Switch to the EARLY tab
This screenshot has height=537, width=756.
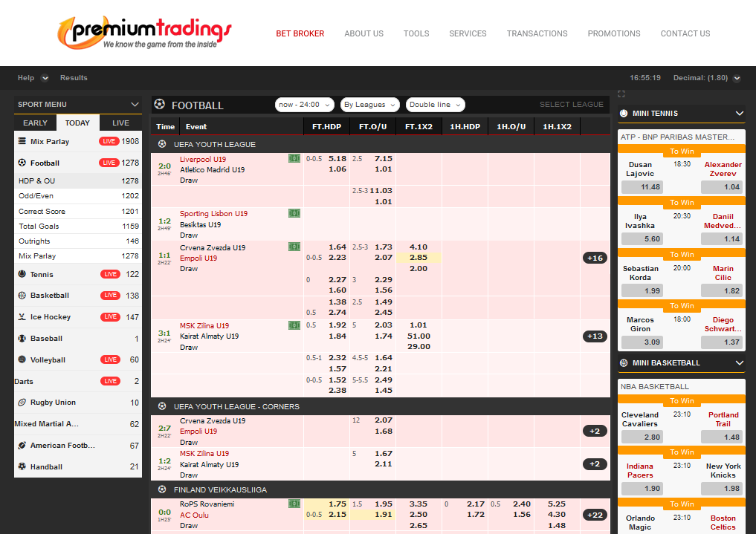pos(35,123)
